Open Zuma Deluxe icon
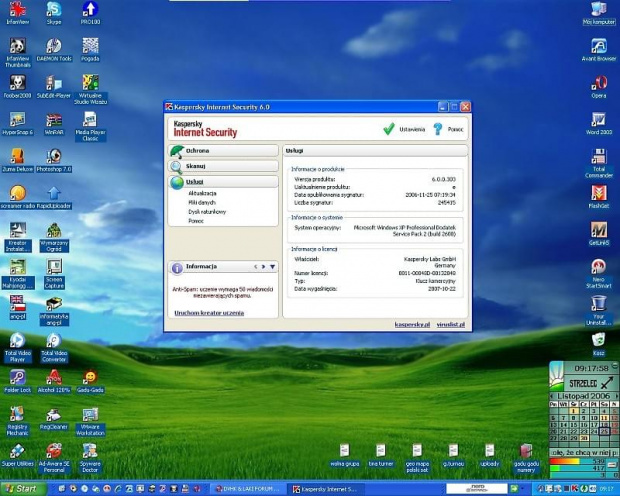 (17, 160)
